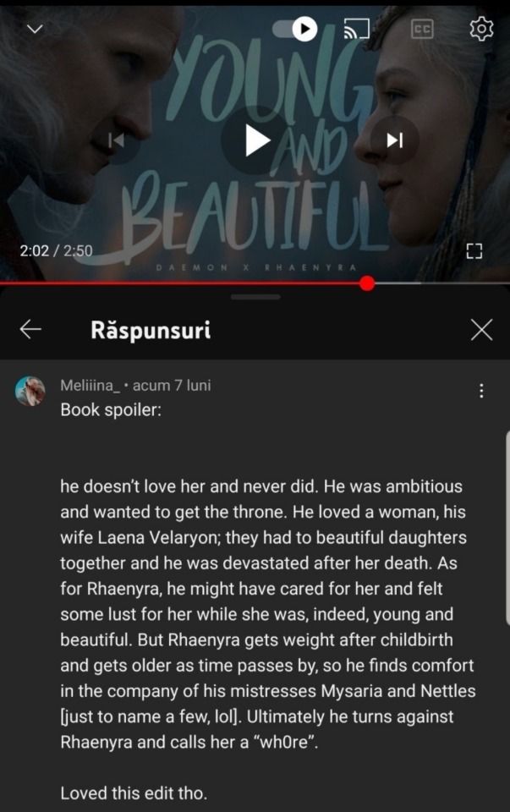
Task: Go back from Răspunsuri with arrow
Action: tap(30, 329)
